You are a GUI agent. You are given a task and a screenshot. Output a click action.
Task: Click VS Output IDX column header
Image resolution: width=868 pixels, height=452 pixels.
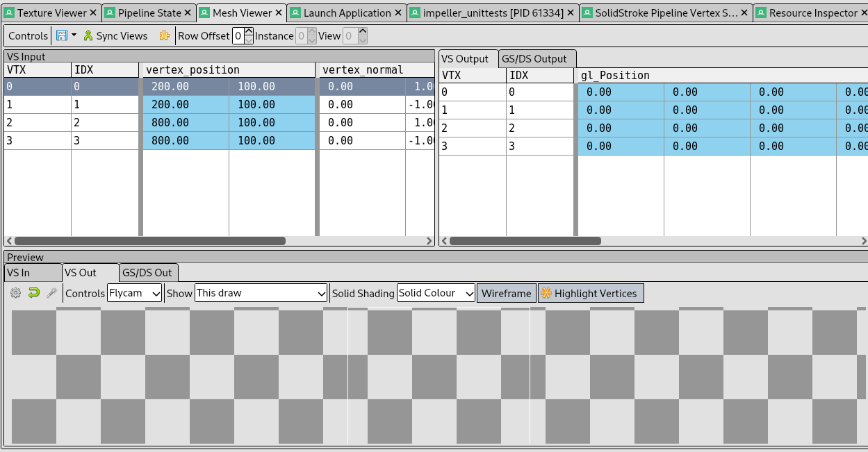pyautogui.click(x=540, y=75)
